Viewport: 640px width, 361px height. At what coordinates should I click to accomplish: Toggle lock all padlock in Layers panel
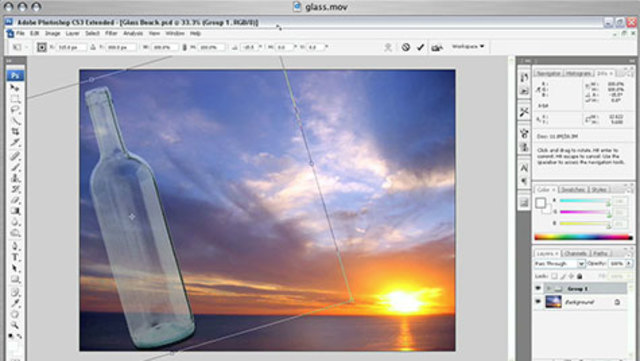click(579, 276)
